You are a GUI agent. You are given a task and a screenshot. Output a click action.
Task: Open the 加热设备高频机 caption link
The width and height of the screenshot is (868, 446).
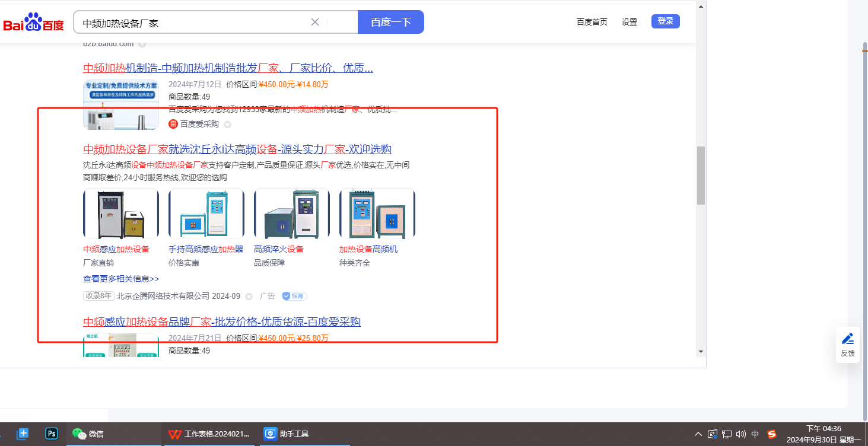coord(368,249)
